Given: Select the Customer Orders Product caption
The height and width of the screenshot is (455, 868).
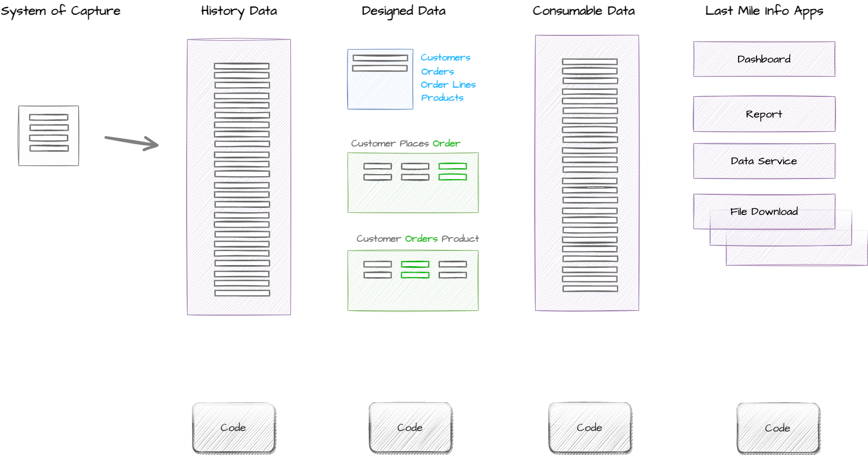Looking at the screenshot, I should pos(418,239).
